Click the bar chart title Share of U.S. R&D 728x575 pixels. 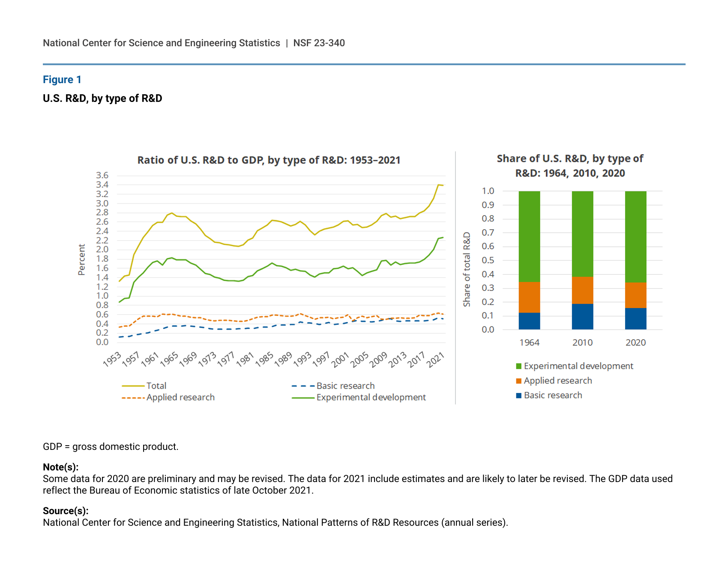[570, 166]
